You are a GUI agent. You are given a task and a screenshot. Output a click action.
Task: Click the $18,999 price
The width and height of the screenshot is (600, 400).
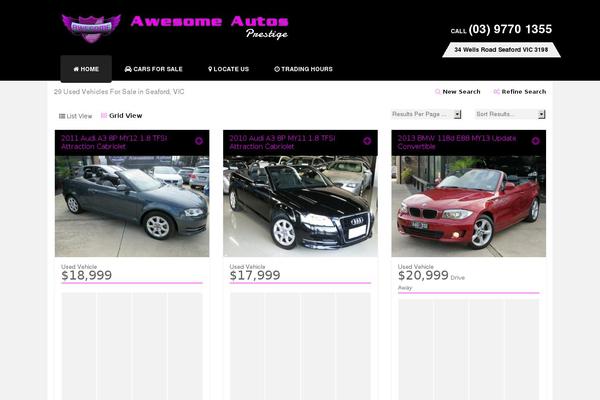pyautogui.click(x=86, y=275)
